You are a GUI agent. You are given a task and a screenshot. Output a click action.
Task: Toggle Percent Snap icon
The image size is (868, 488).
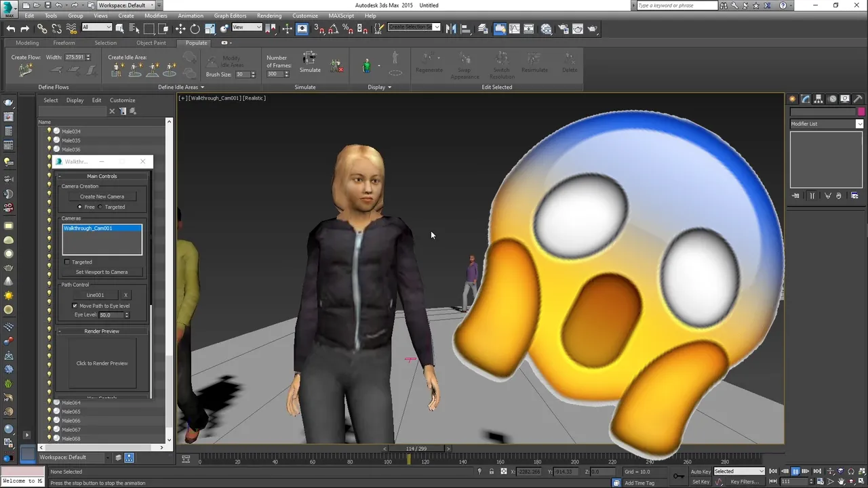pyautogui.click(x=347, y=28)
